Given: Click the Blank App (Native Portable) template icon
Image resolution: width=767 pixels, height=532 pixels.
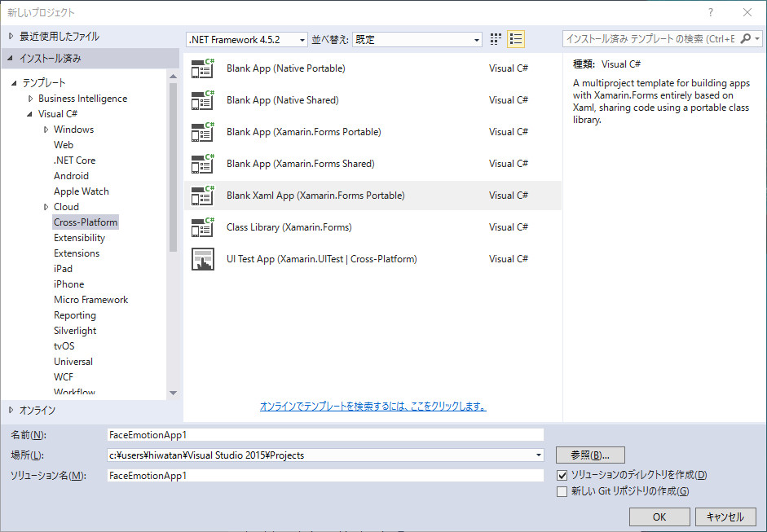Looking at the screenshot, I should (x=202, y=68).
